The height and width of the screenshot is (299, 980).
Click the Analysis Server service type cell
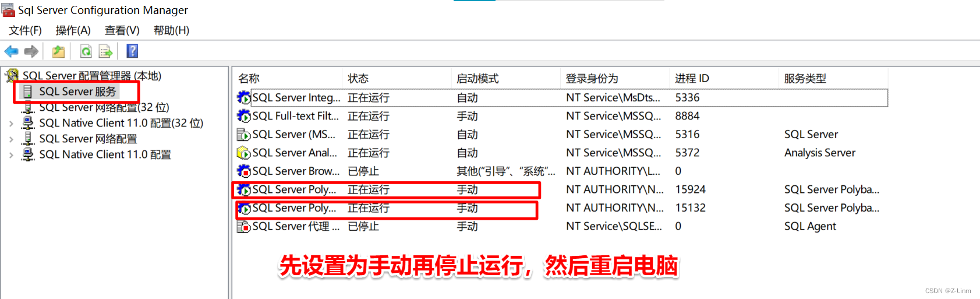click(x=820, y=153)
